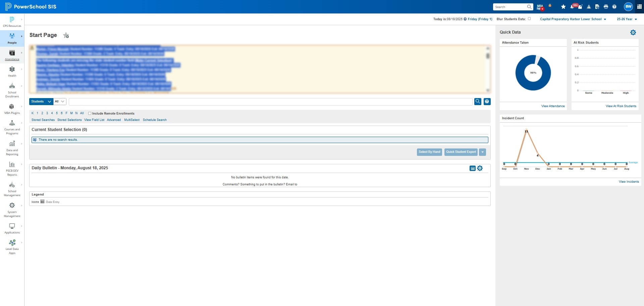Screen dimensions: 644x306
Task: Click the favorites star in the header
Action: click(x=563, y=7)
